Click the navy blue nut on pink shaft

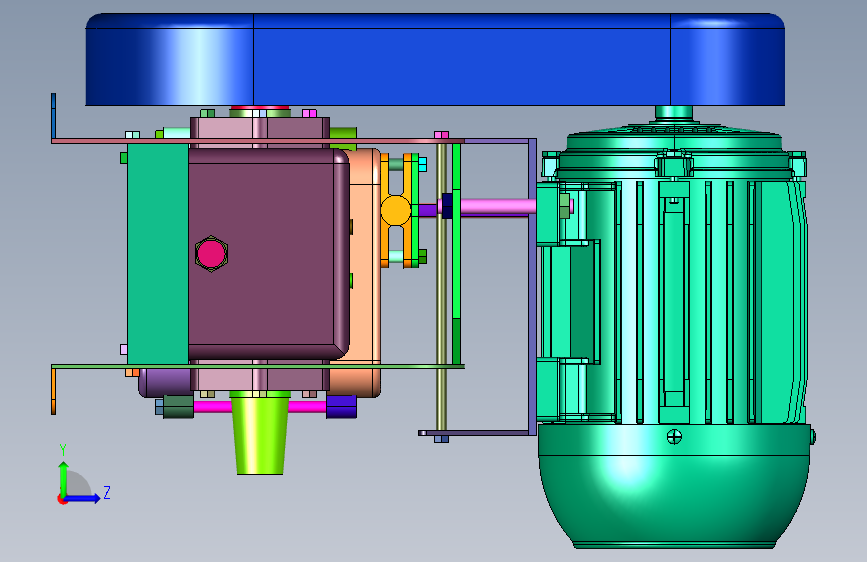(447, 206)
